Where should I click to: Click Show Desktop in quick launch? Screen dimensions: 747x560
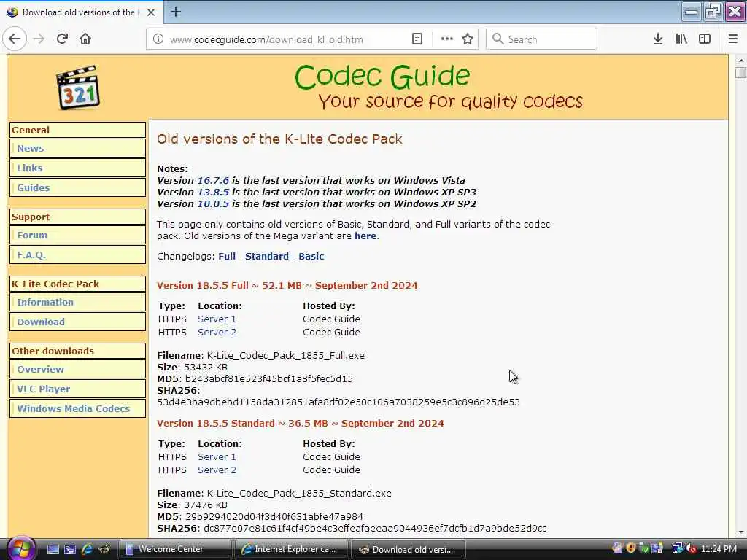tap(53, 549)
